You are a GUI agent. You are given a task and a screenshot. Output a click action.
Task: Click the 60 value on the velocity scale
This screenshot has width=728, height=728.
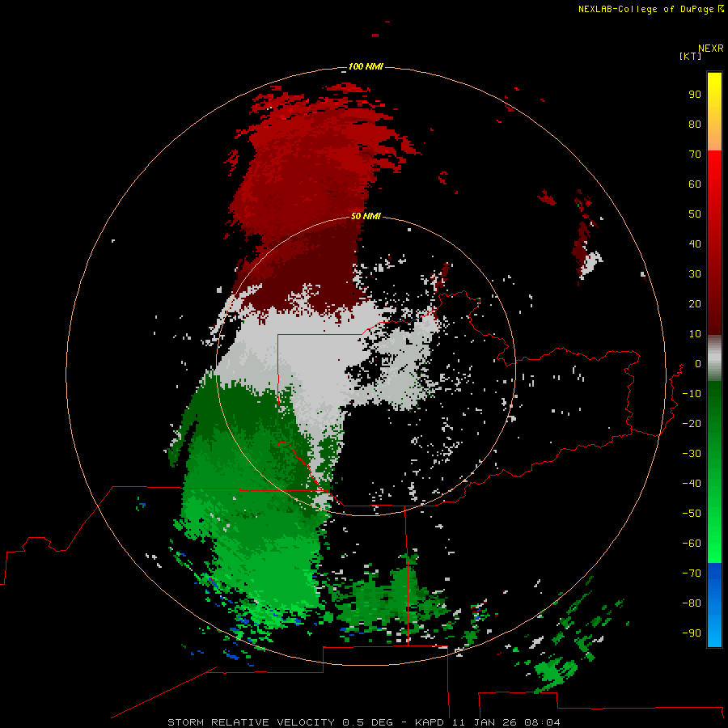click(x=695, y=184)
